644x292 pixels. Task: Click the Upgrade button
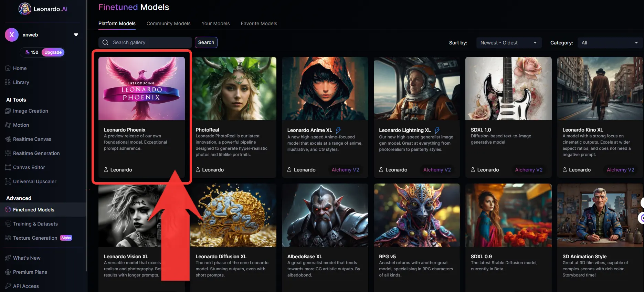[x=53, y=52]
